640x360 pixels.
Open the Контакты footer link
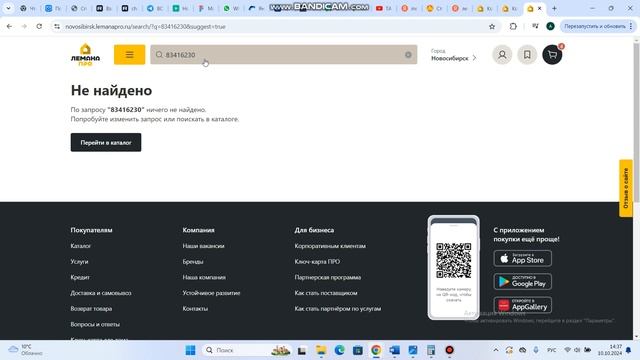pyautogui.click(x=195, y=309)
